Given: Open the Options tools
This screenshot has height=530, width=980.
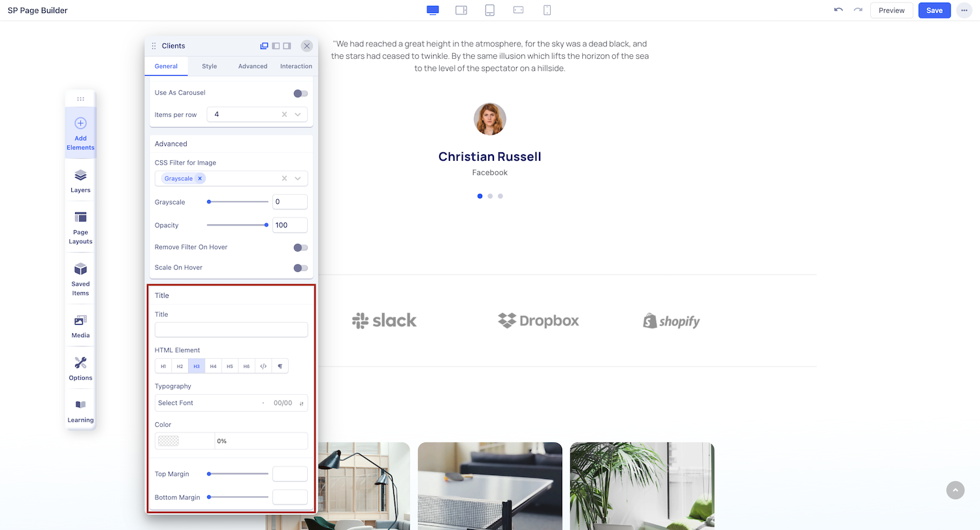Looking at the screenshot, I should click(x=80, y=369).
